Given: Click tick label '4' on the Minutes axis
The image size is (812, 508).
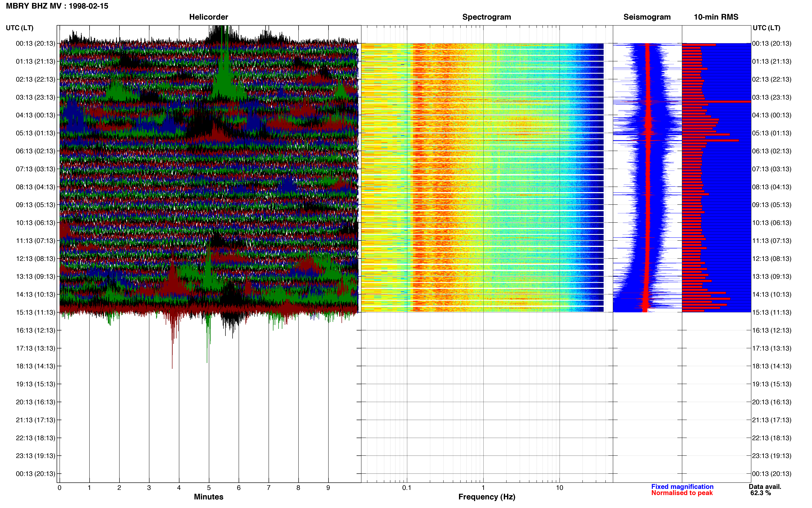Looking at the screenshot, I should pos(179,487).
